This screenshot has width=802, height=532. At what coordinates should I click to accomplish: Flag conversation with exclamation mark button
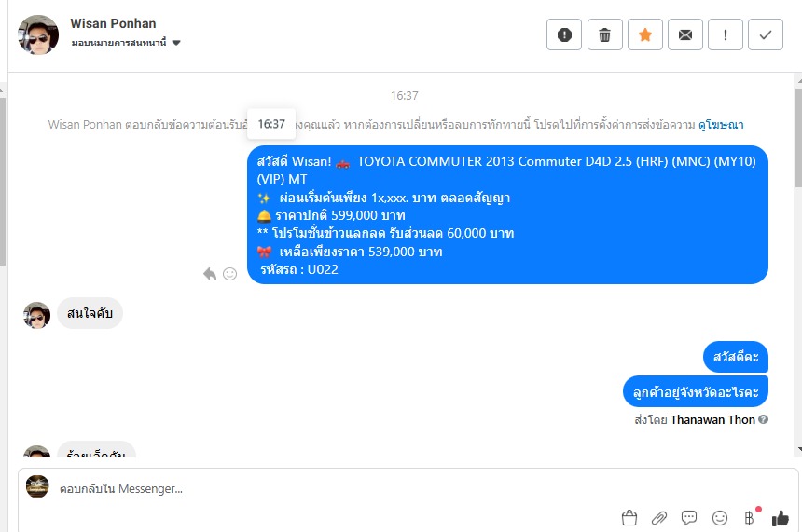(x=726, y=34)
